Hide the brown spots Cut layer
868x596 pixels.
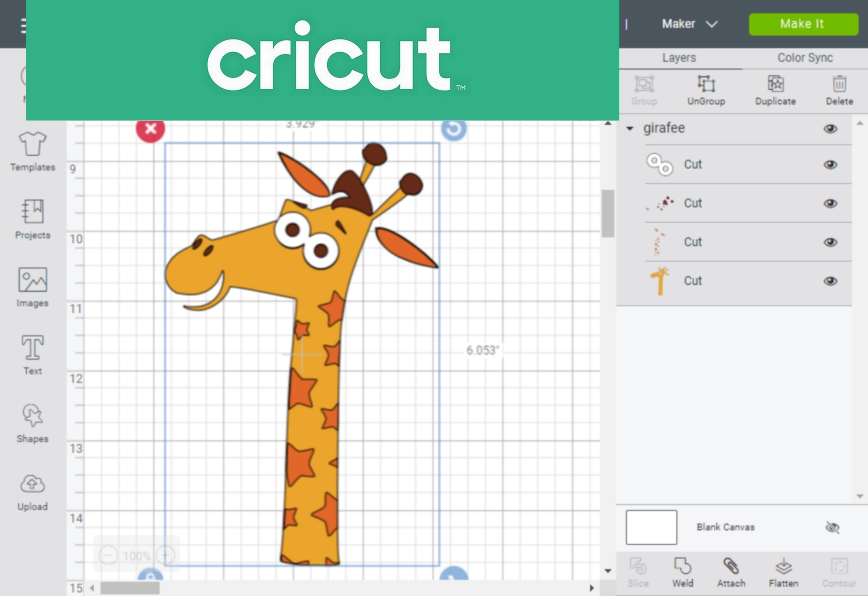pos(830,203)
